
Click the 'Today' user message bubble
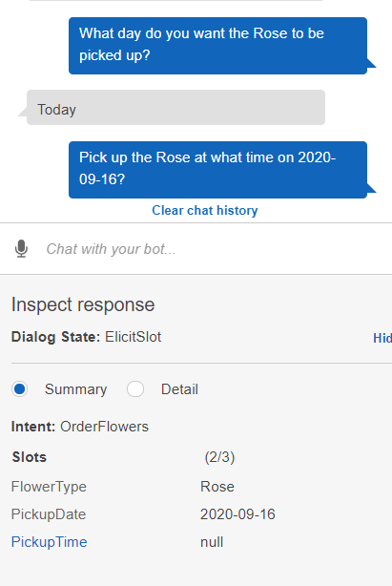pos(175,108)
